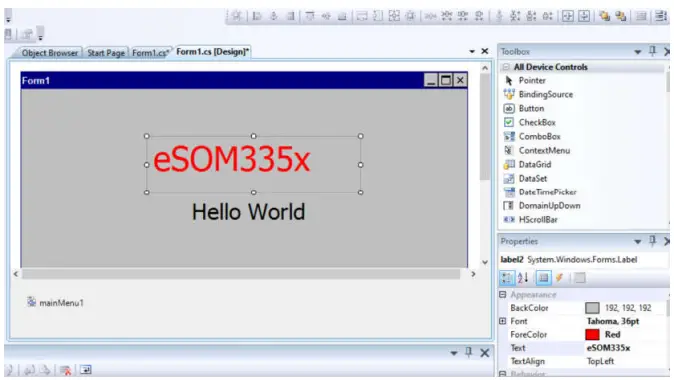Click the Align to Grid toolbar icon

pyautogui.click(x=237, y=16)
